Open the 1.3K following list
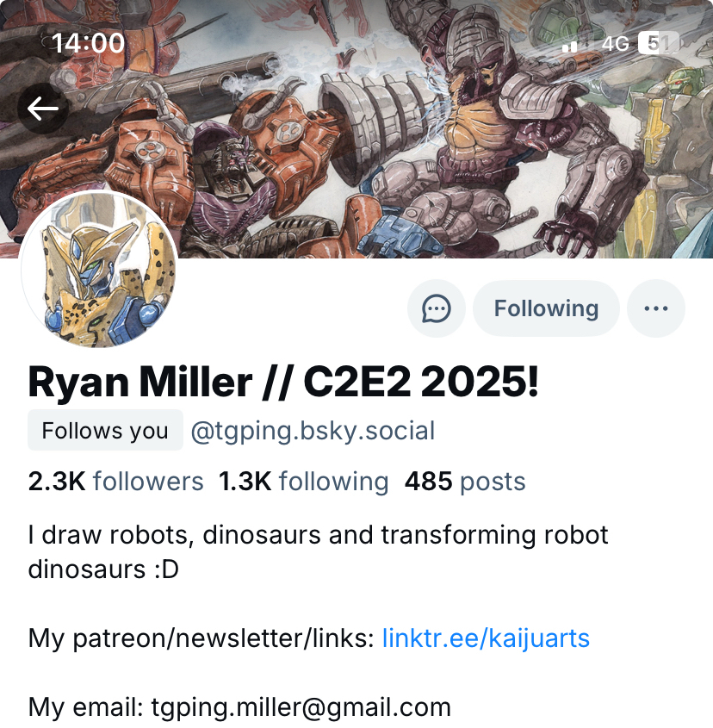Viewport: 713px width, 728px height. click(x=303, y=482)
